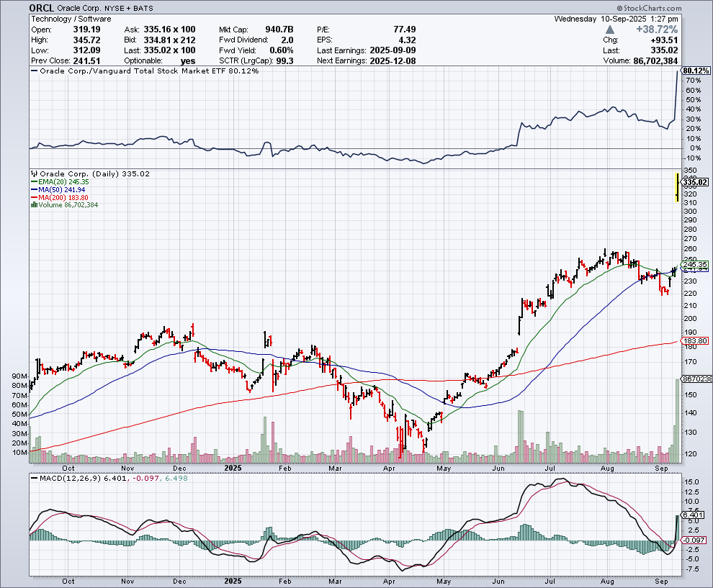Click the green-gray up triangle beside +38.72%
713x588 pixels.
[x=610, y=30]
